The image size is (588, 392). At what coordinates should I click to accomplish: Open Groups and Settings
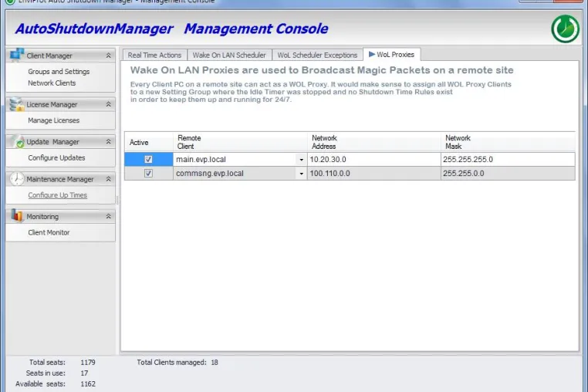click(59, 71)
